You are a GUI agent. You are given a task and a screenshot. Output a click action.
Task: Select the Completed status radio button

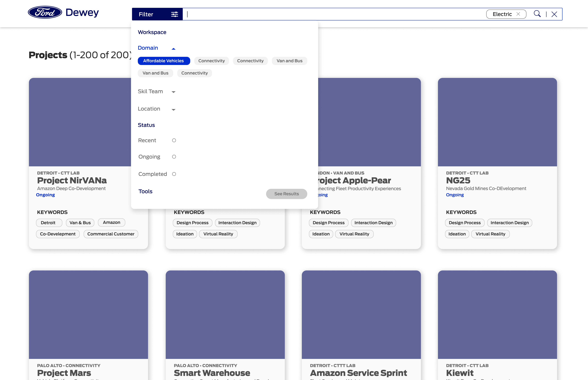coord(174,174)
